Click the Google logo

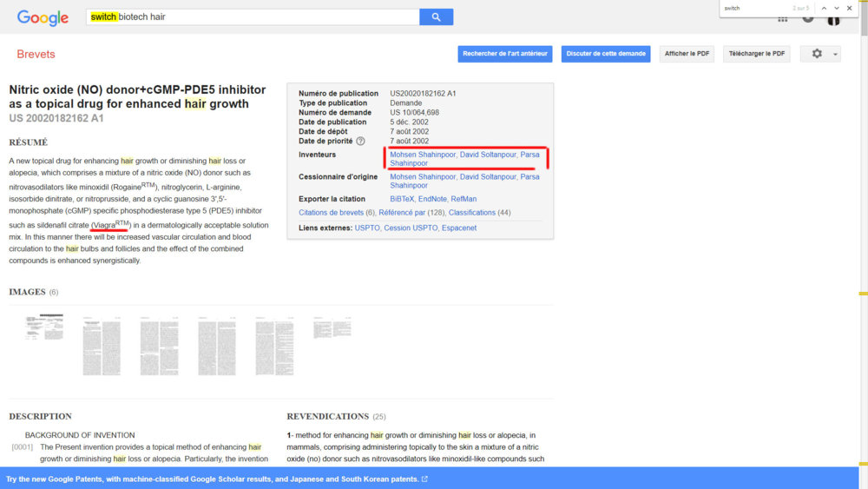coord(43,18)
